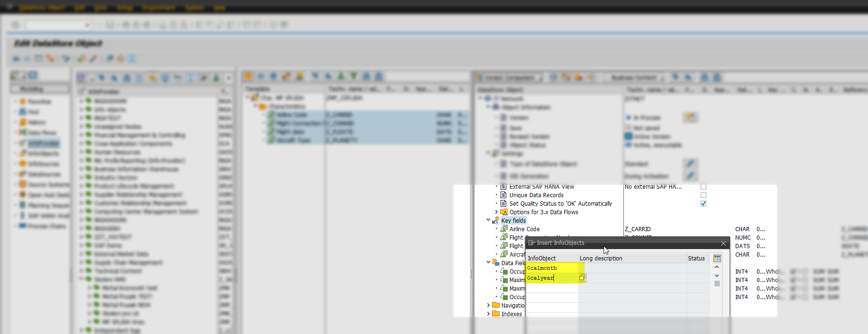The height and width of the screenshot is (334, 868).
Task: Select the Unique Data Records document icon
Action: coord(503,195)
